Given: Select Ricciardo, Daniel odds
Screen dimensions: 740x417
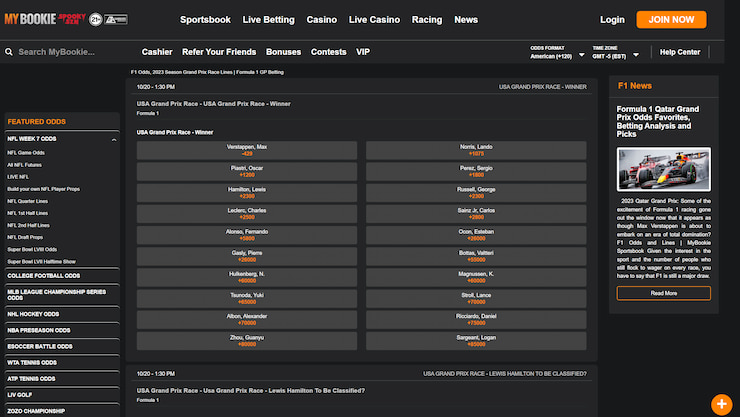Looking at the screenshot, I should click(x=476, y=319).
